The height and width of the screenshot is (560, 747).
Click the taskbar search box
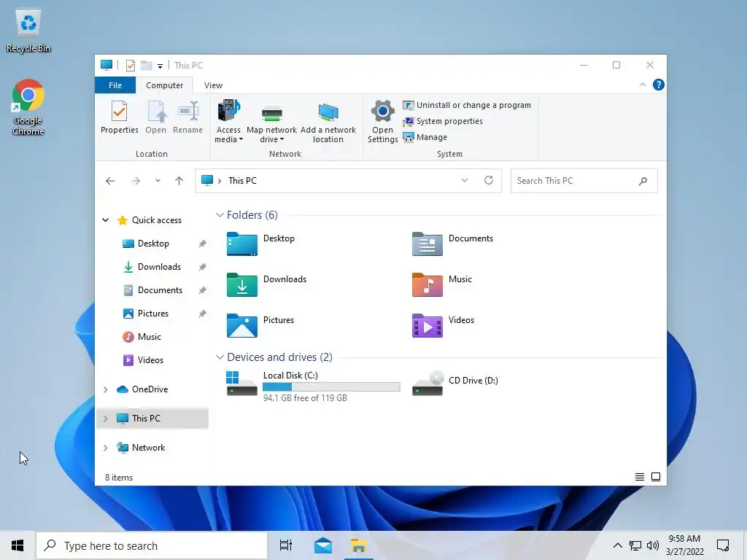tap(152, 545)
